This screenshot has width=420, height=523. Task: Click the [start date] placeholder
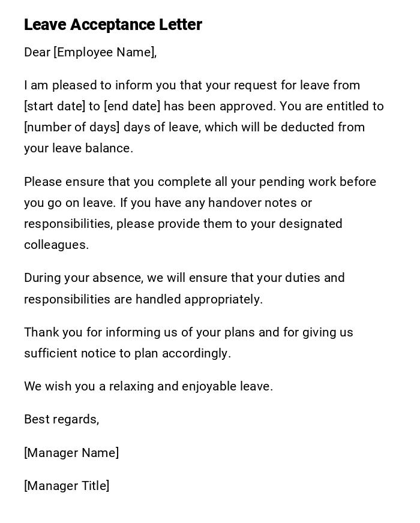[55, 106]
